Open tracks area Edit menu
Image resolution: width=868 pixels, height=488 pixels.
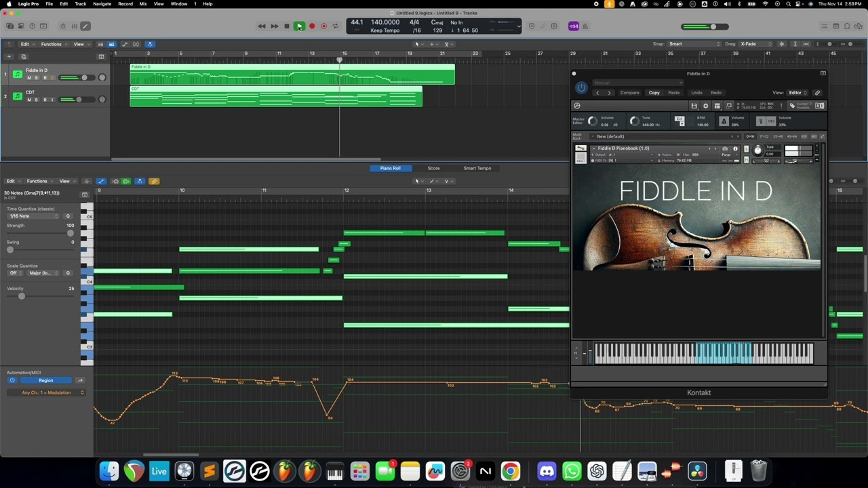pyautogui.click(x=26, y=44)
